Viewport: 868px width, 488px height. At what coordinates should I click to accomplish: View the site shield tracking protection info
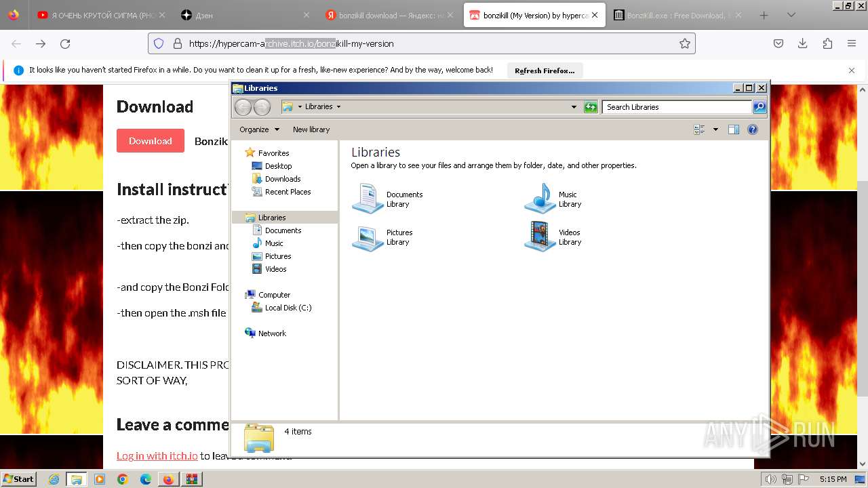pyautogui.click(x=159, y=43)
